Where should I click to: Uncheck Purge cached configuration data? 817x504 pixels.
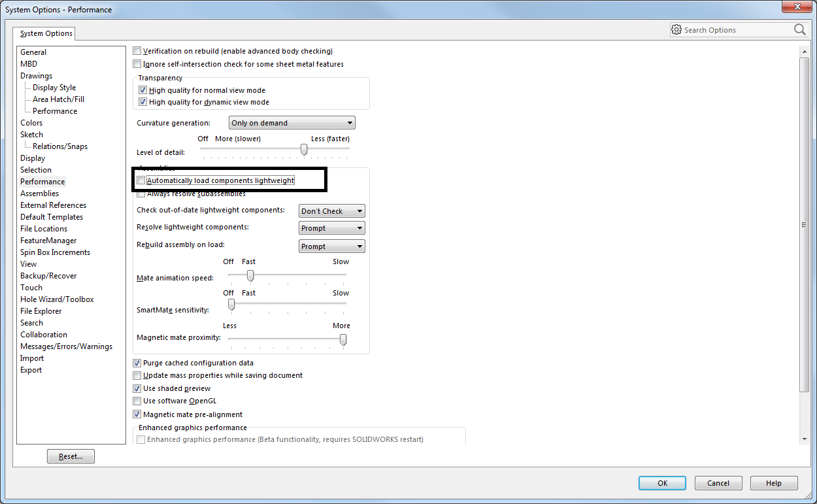[137, 363]
